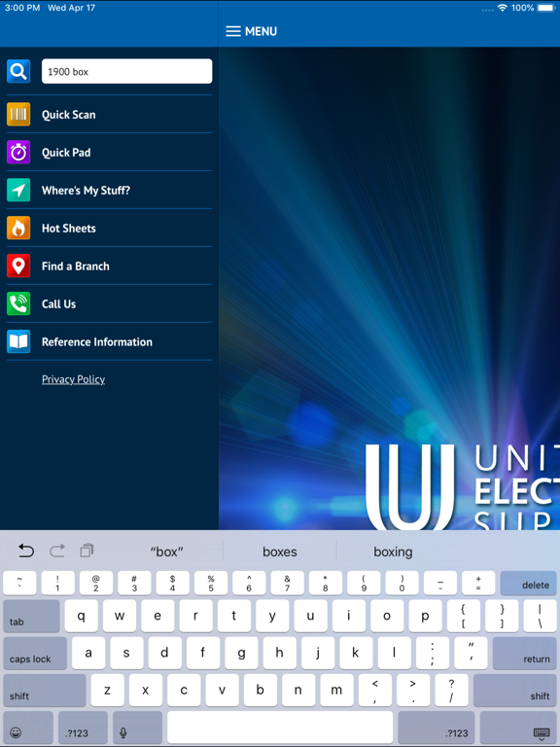Toggle the caps lock key

coord(35,654)
